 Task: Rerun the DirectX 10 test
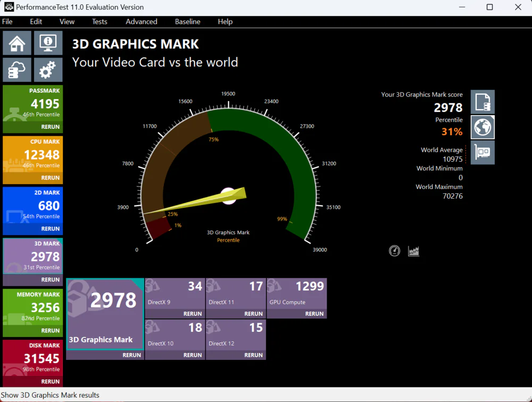point(193,355)
